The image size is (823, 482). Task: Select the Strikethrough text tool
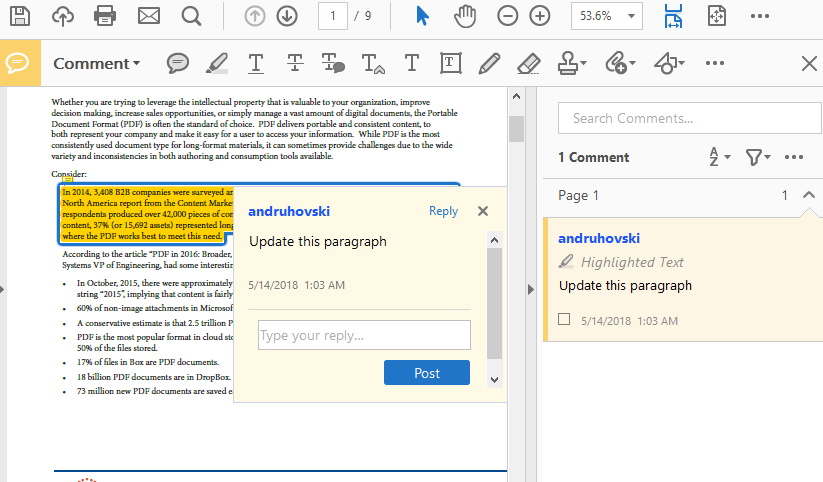[x=294, y=64]
